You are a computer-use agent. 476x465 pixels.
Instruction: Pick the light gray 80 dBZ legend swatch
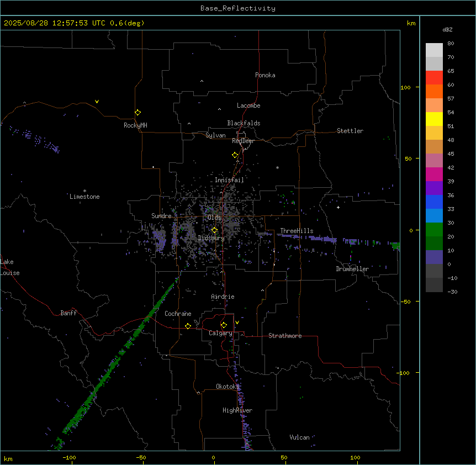coord(434,50)
